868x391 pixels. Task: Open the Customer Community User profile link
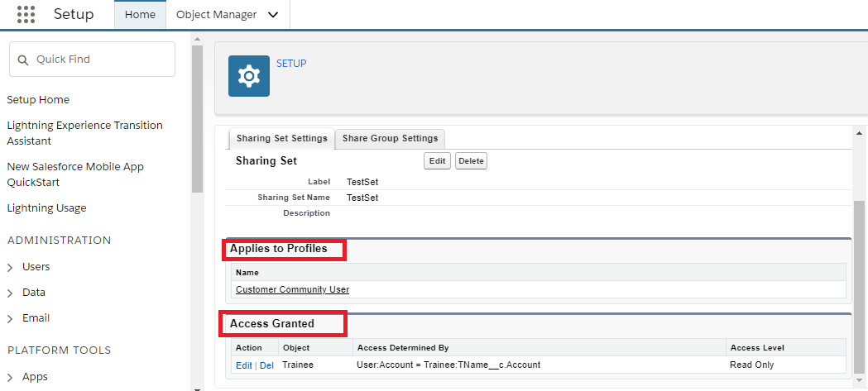tap(292, 289)
